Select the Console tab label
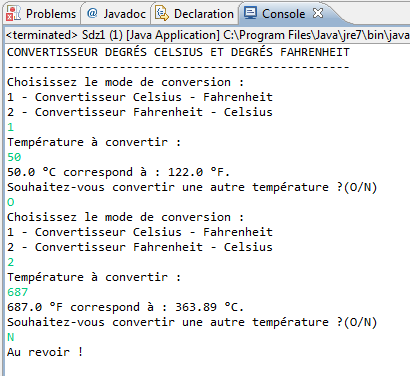The width and height of the screenshot is (410, 376). (283, 14)
